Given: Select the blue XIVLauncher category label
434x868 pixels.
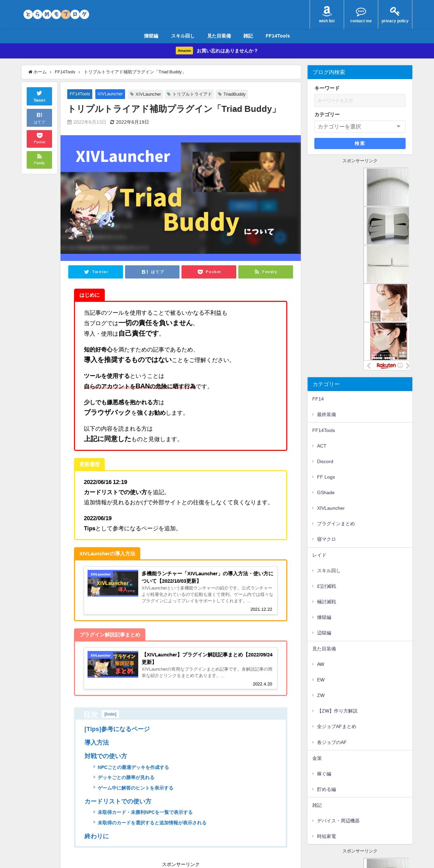Looking at the screenshot, I should pos(110,94).
